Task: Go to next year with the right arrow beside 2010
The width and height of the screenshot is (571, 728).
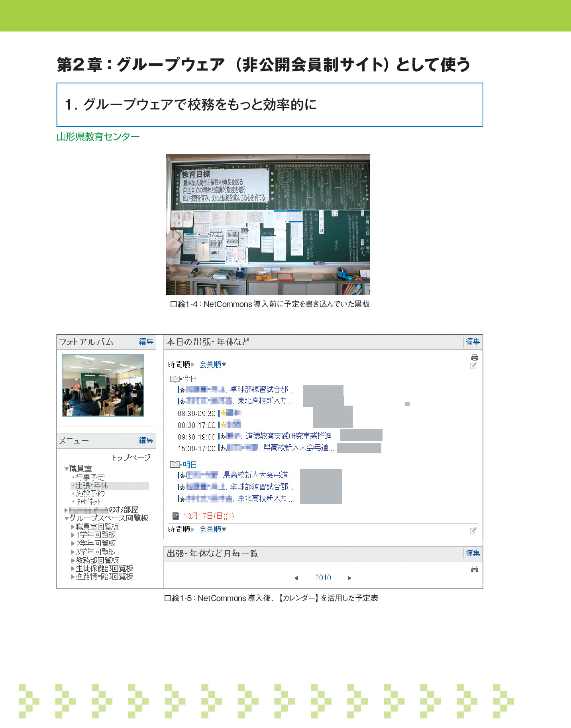Action: click(349, 578)
